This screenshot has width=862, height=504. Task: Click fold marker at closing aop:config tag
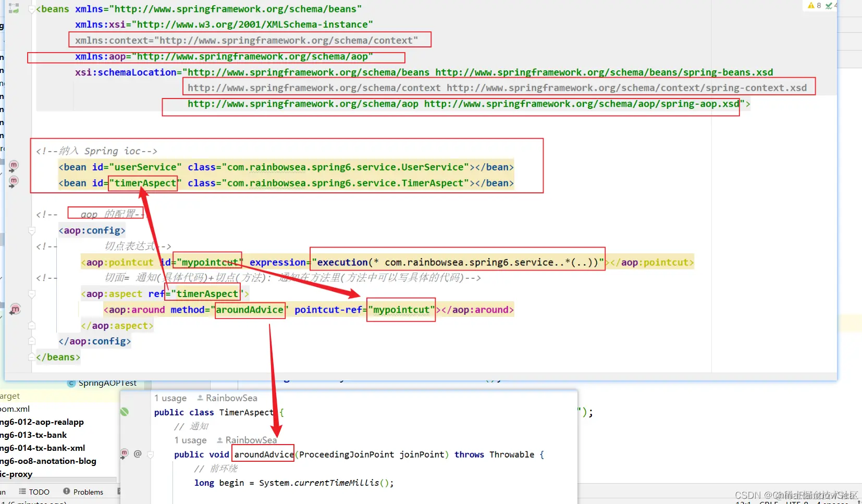point(32,341)
